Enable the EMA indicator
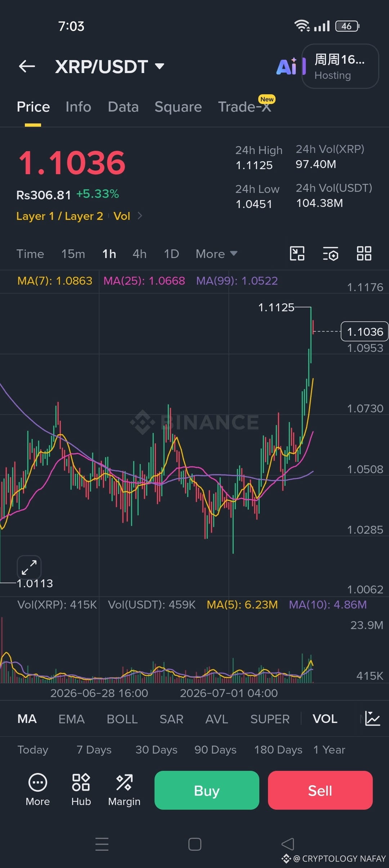This screenshot has height=868, width=389. (x=72, y=719)
